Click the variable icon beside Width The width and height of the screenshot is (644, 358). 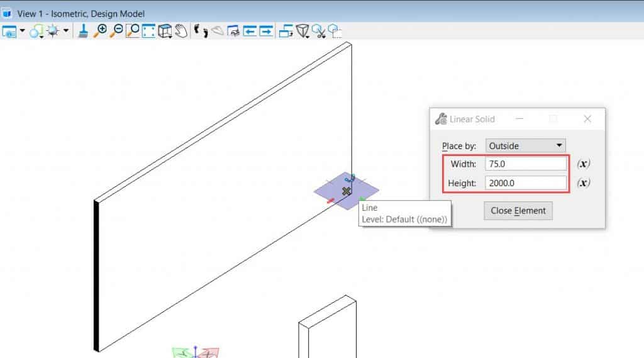[x=583, y=164]
